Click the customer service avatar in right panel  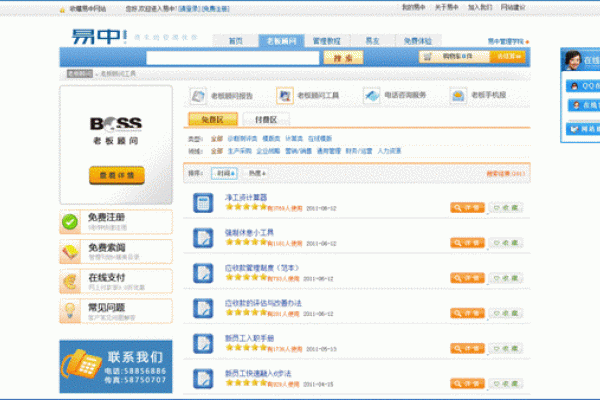[x=572, y=60]
